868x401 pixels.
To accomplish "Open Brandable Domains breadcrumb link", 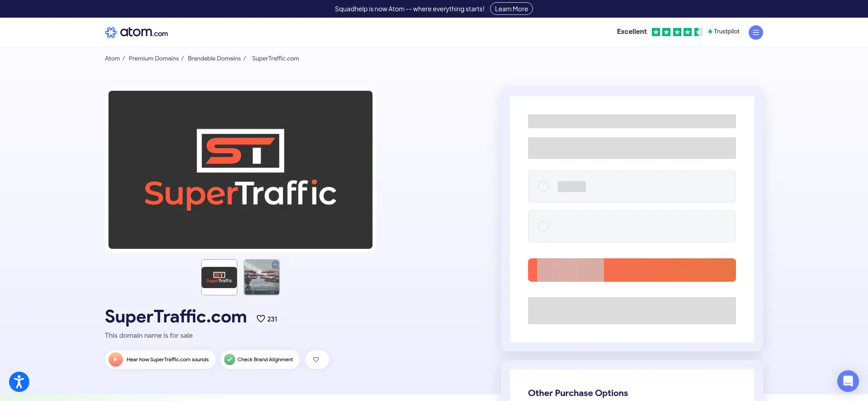I will pos(214,58).
